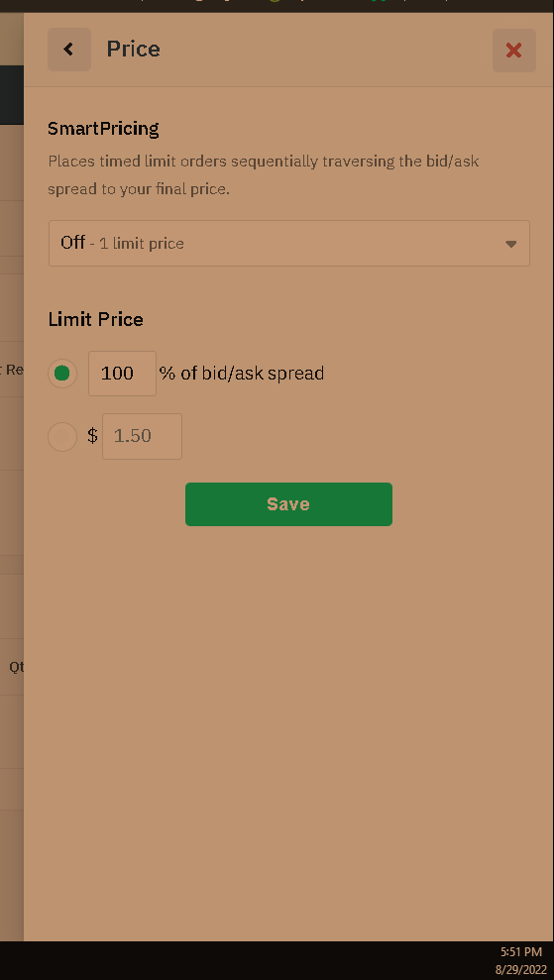Open the calendar from the 8/29/2022 date

click(x=521, y=970)
